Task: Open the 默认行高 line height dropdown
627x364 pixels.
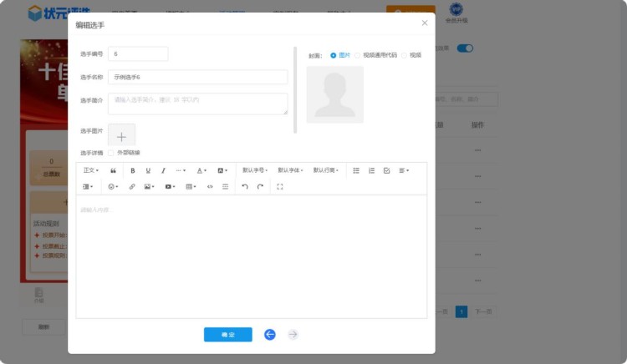Action: tap(325, 170)
